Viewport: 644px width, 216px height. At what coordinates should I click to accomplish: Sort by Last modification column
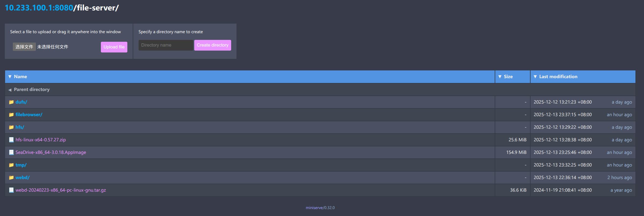coord(558,77)
